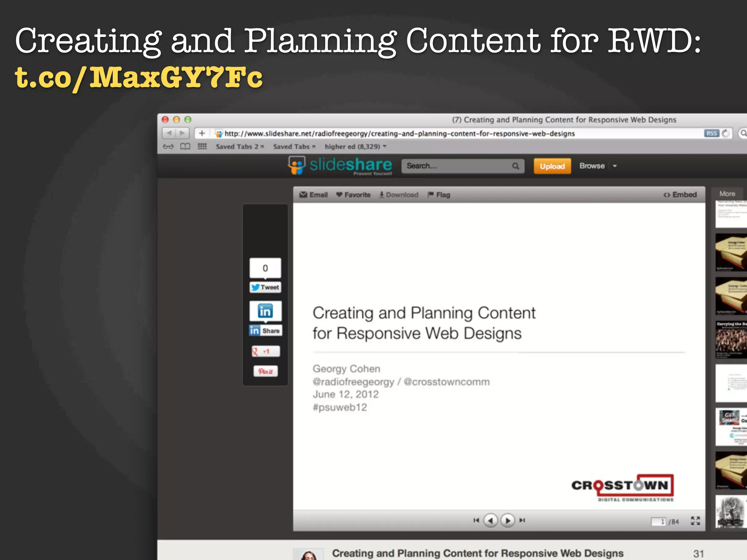Jump to first slide
Screen dimensions: 747x560
click(x=476, y=520)
